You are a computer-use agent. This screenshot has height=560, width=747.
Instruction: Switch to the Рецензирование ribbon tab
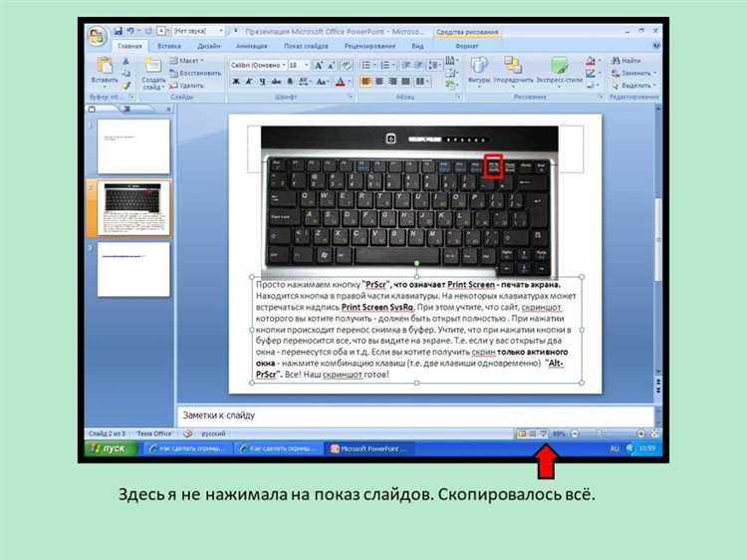tap(370, 46)
